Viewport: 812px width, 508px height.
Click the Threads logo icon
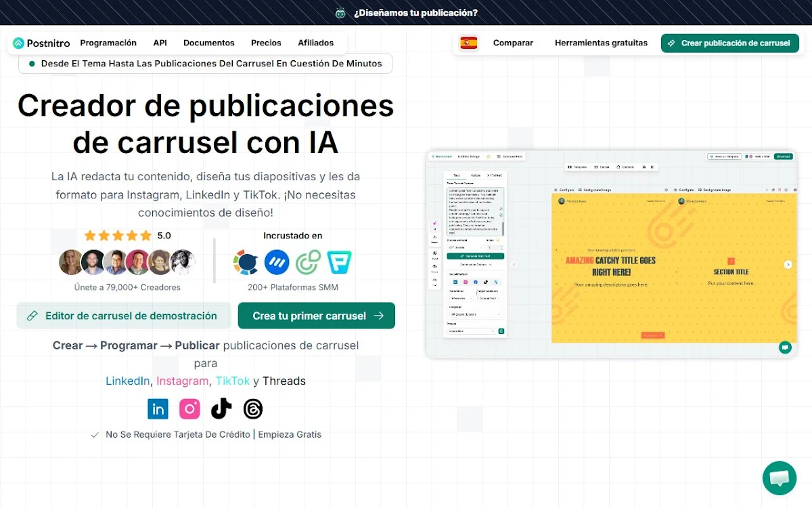(253, 408)
